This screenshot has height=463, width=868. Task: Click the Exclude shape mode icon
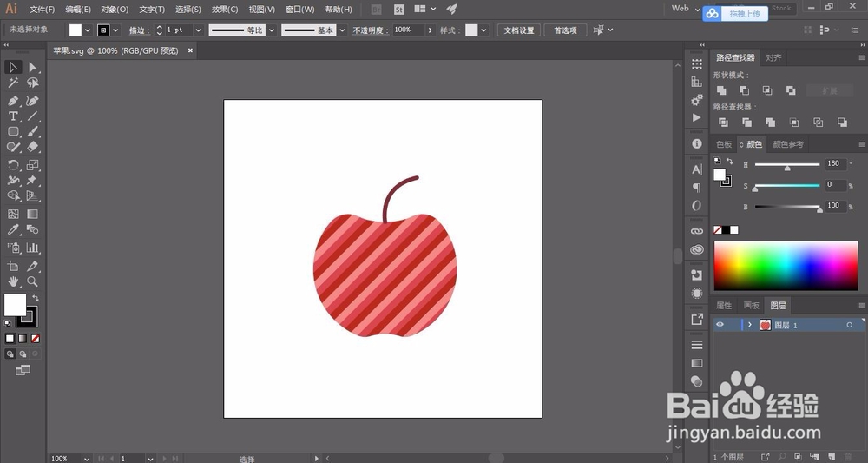[x=791, y=90]
